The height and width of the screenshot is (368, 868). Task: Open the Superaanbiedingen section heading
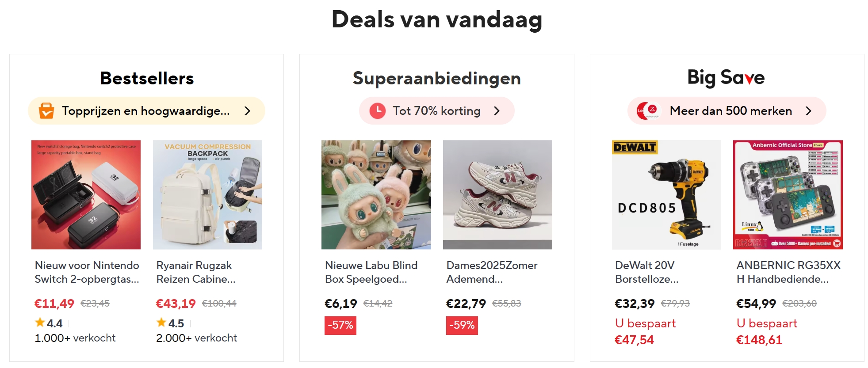pyautogui.click(x=436, y=78)
